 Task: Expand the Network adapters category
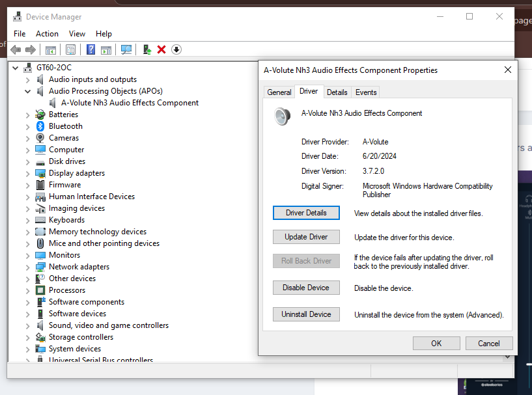pos(27,267)
